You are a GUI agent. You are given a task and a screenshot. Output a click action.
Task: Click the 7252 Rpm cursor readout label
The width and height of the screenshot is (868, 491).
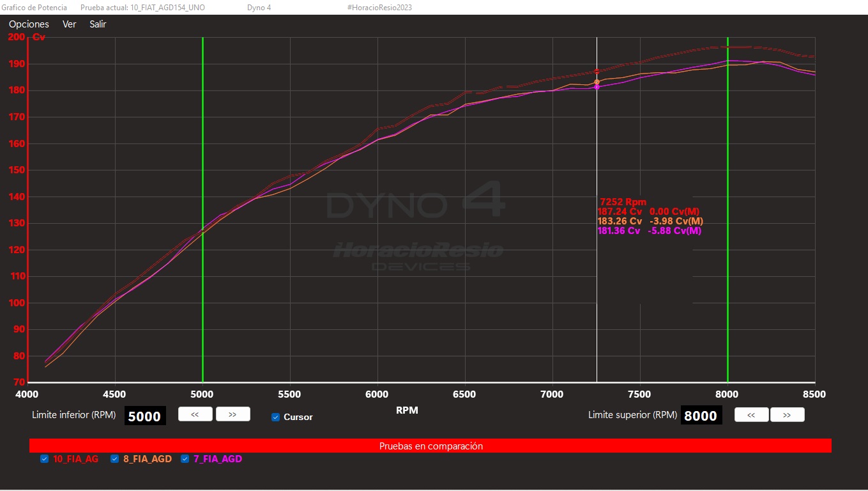(x=623, y=202)
